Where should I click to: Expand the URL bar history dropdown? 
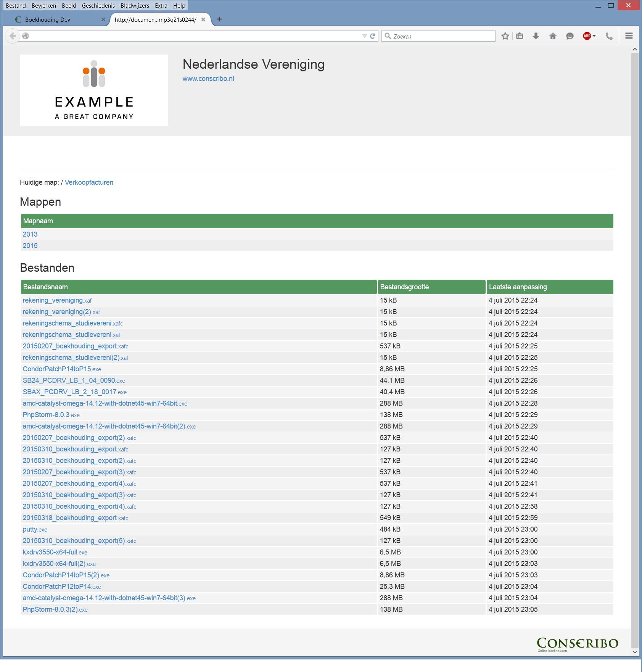(x=364, y=36)
